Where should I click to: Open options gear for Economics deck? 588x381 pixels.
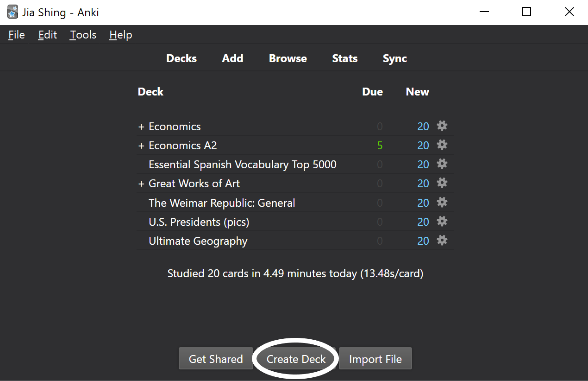pyautogui.click(x=442, y=126)
